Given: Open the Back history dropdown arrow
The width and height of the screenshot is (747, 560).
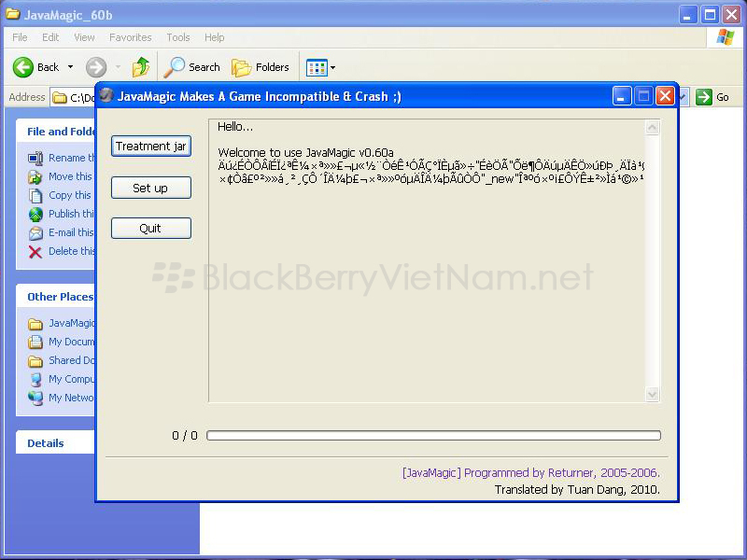Looking at the screenshot, I should tap(71, 67).
